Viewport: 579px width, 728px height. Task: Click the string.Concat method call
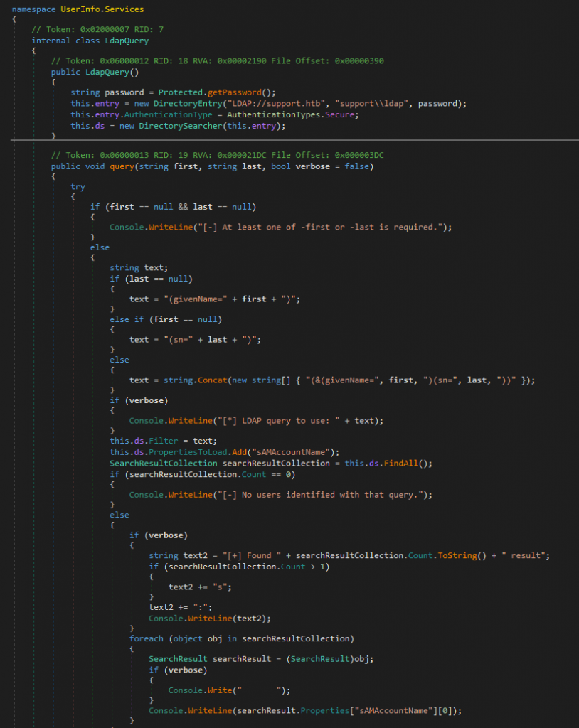tap(192, 380)
